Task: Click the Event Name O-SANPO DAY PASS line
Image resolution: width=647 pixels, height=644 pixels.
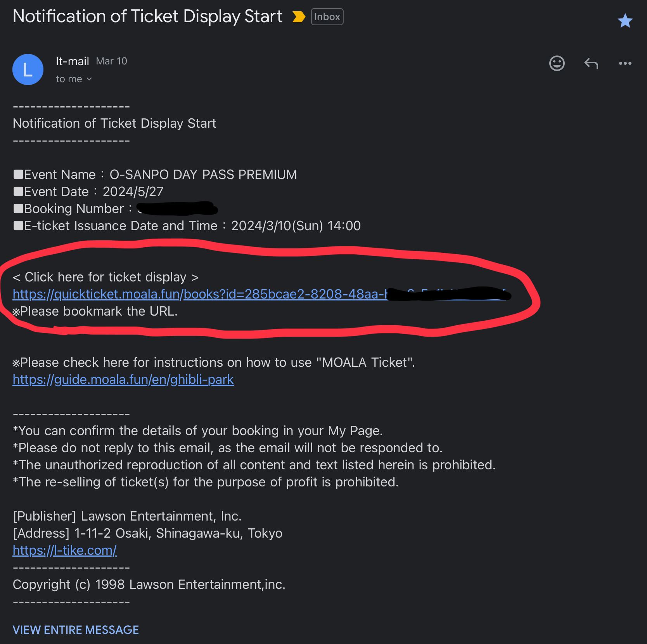Action: click(155, 175)
